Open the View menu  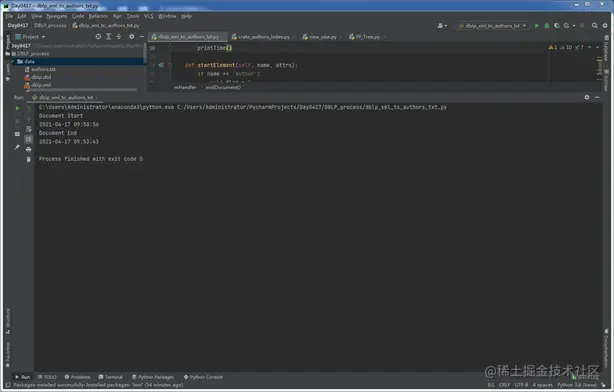(36, 16)
